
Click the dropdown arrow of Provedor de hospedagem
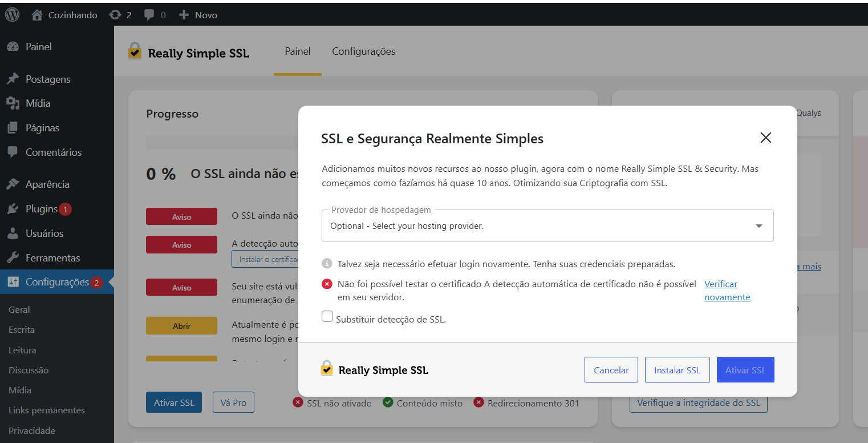(759, 226)
